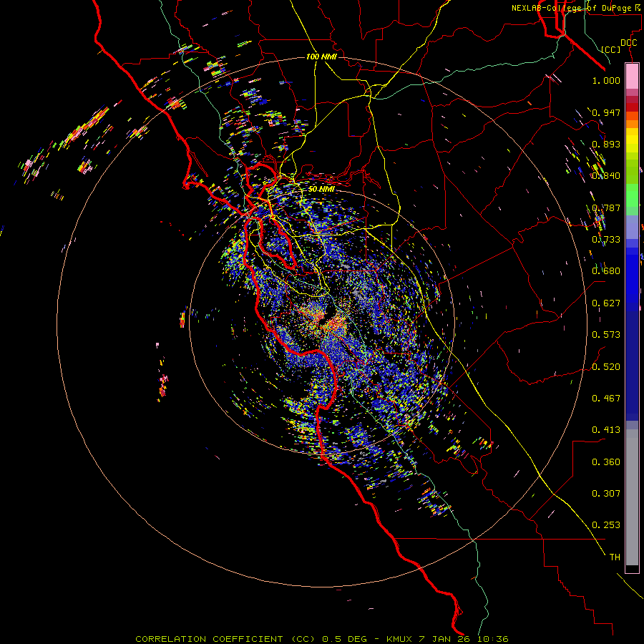Image resolution: width=644 pixels, height=644 pixels.
Task: Click the 0.947 legend value
Action: click(606, 112)
